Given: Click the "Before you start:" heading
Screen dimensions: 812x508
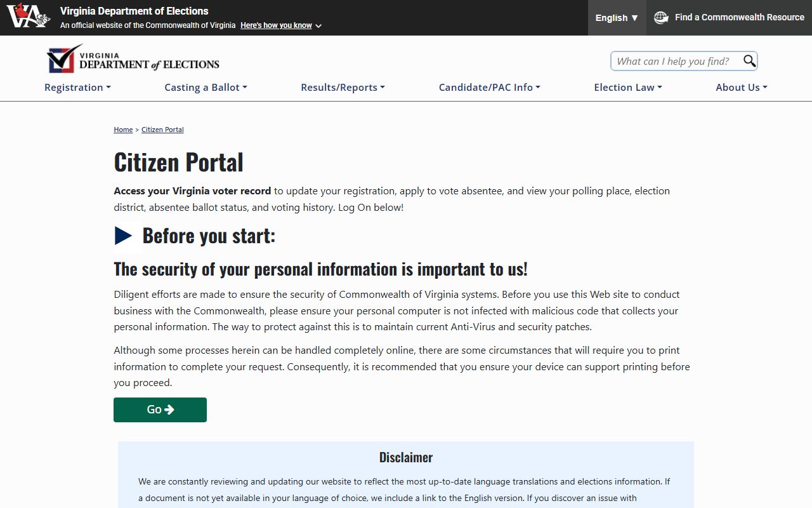Looking at the screenshot, I should coord(209,236).
